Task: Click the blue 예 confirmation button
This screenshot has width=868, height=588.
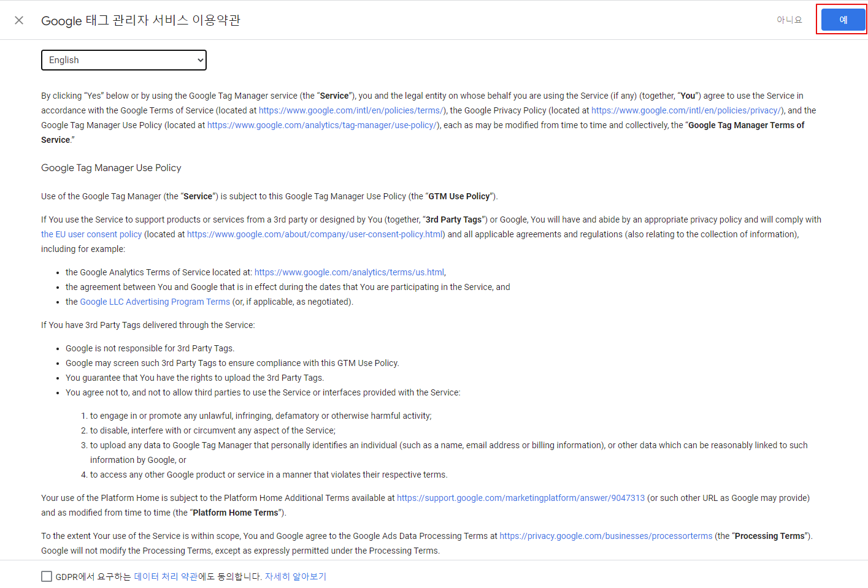Action: click(841, 19)
